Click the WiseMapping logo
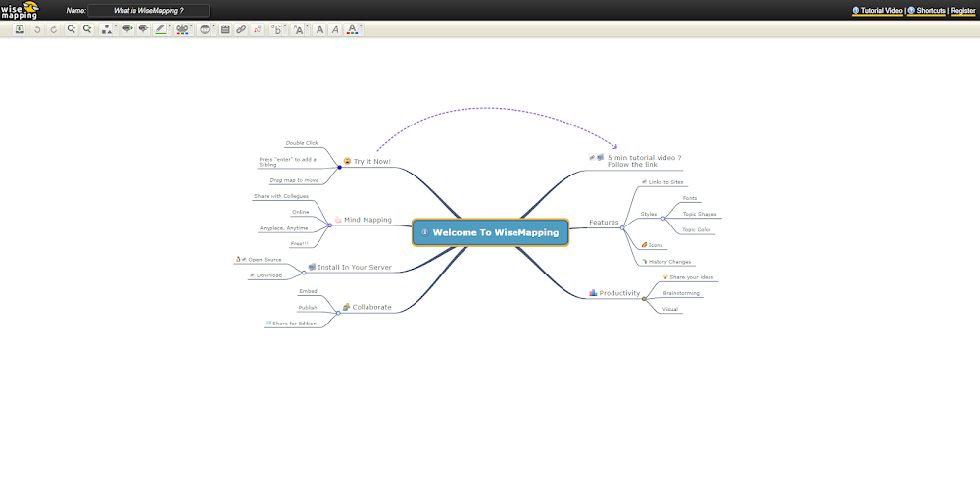 pyautogui.click(x=20, y=10)
